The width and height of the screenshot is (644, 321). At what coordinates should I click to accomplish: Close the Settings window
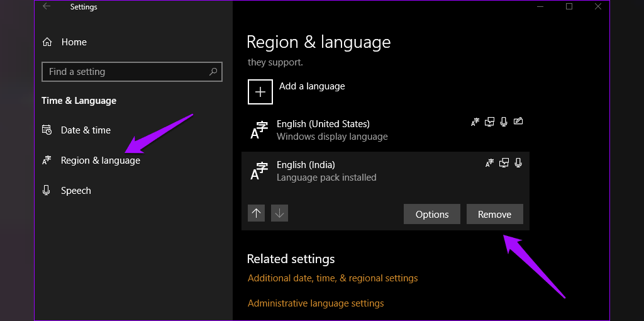tap(598, 6)
